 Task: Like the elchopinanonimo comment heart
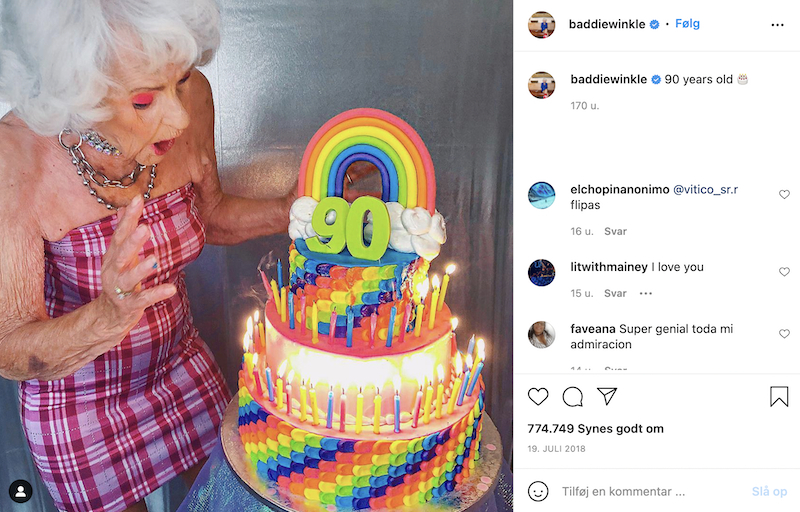point(784,194)
